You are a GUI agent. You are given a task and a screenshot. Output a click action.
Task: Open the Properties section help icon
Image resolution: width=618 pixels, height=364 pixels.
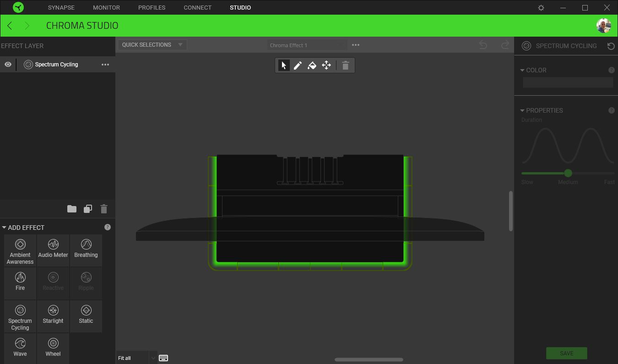pos(611,110)
